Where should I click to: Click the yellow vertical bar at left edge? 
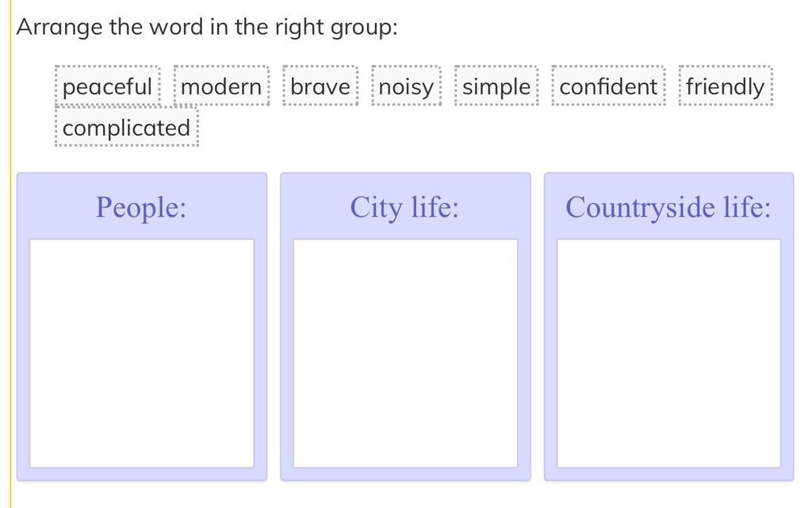point(11,254)
